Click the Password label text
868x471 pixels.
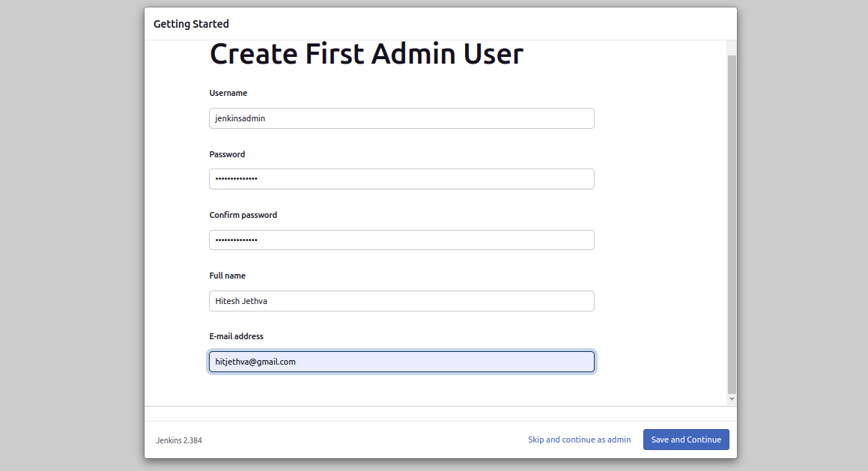pos(227,154)
